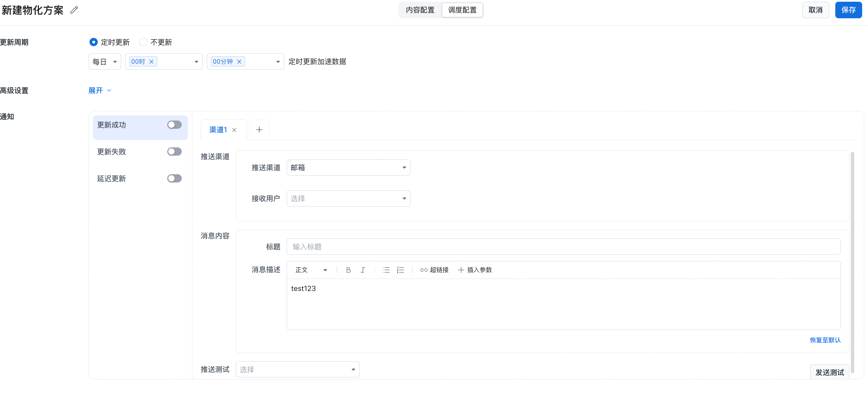Image resolution: width=868 pixels, height=407 pixels.
Task: Click the 保存 button
Action: [848, 10]
